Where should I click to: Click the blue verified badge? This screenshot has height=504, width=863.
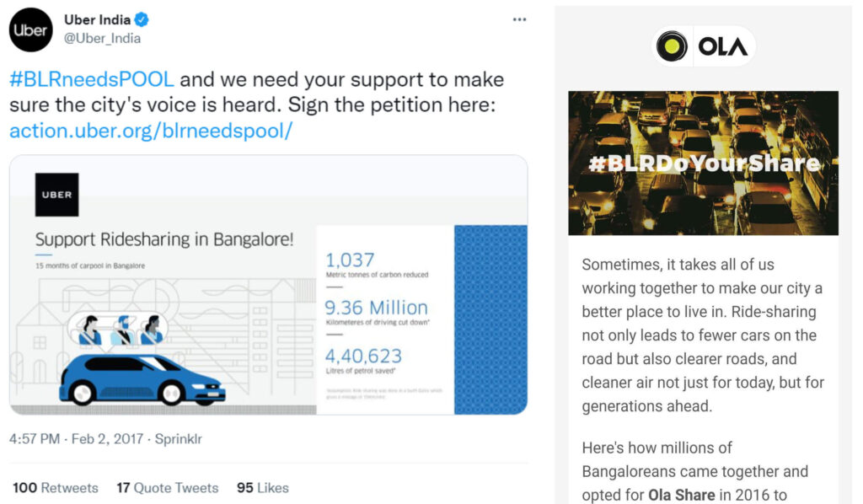(x=142, y=20)
